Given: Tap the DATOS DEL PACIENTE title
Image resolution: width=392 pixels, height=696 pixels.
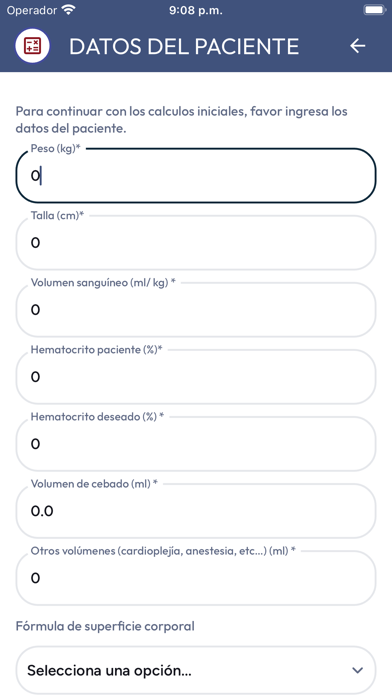Looking at the screenshot, I should (184, 46).
